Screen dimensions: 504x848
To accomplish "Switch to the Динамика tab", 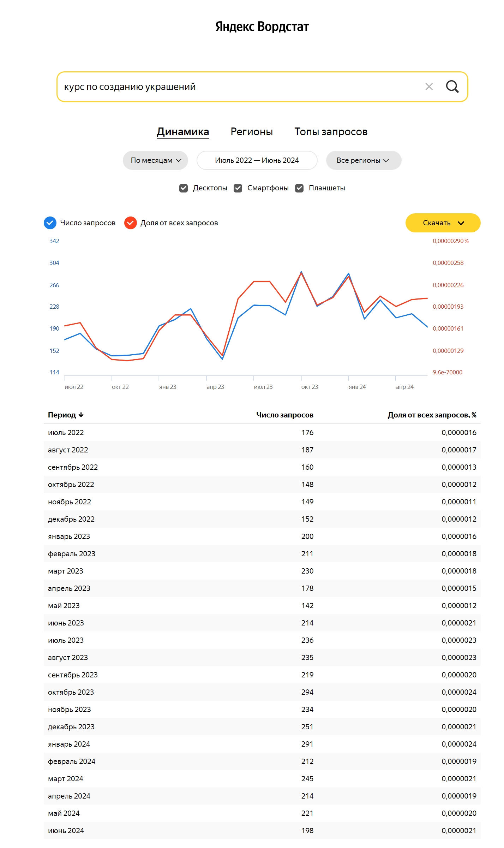I will 183,132.
